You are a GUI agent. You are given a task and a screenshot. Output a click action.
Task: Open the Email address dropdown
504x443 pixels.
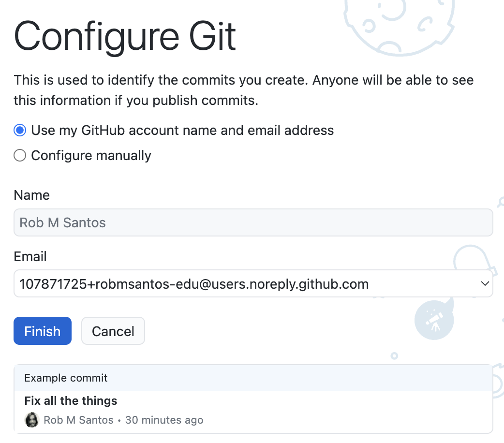[253, 284]
